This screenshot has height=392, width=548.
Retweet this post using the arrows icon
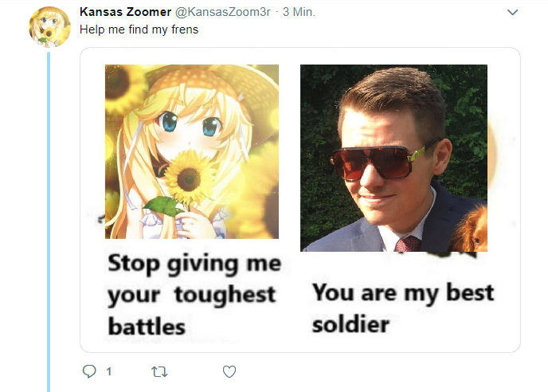[159, 372]
